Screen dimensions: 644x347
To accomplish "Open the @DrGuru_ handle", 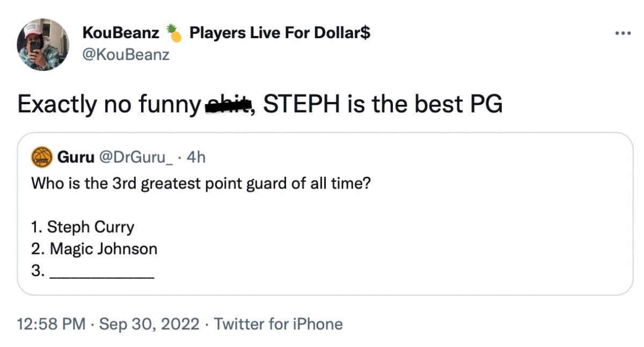I will pos(135,157).
